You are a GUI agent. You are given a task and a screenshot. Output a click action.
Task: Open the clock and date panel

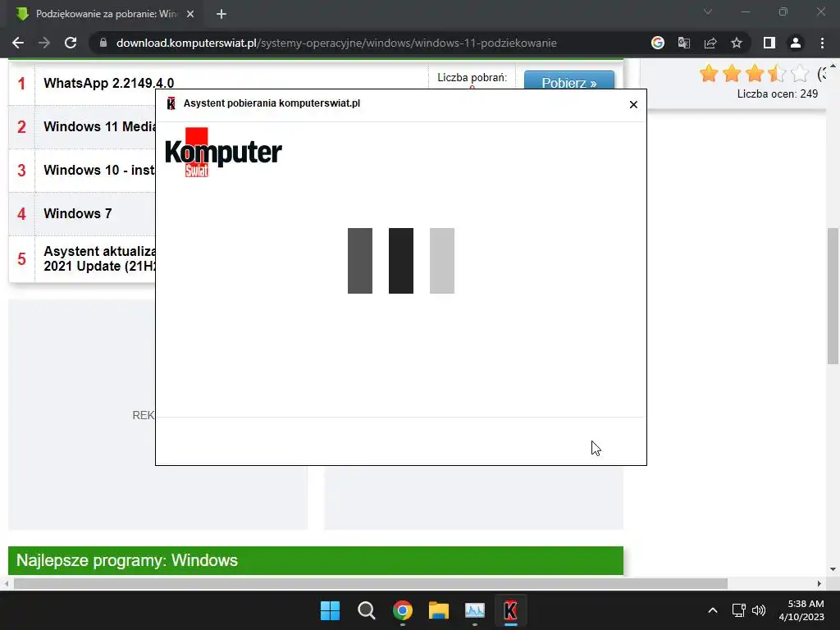pyautogui.click(x=801, y=610)
